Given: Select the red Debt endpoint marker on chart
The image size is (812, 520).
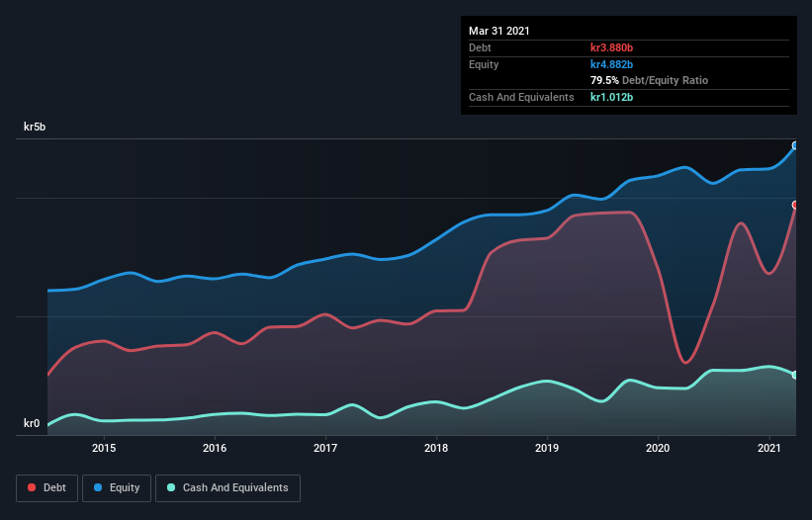Looking at the screenshot, I should coord(795,205).
